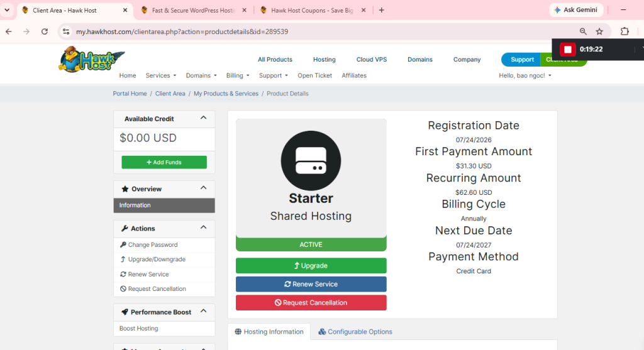Open the Configurable Options tab
Viewport: 644px width, 350px height.
(x=356, y=332)
